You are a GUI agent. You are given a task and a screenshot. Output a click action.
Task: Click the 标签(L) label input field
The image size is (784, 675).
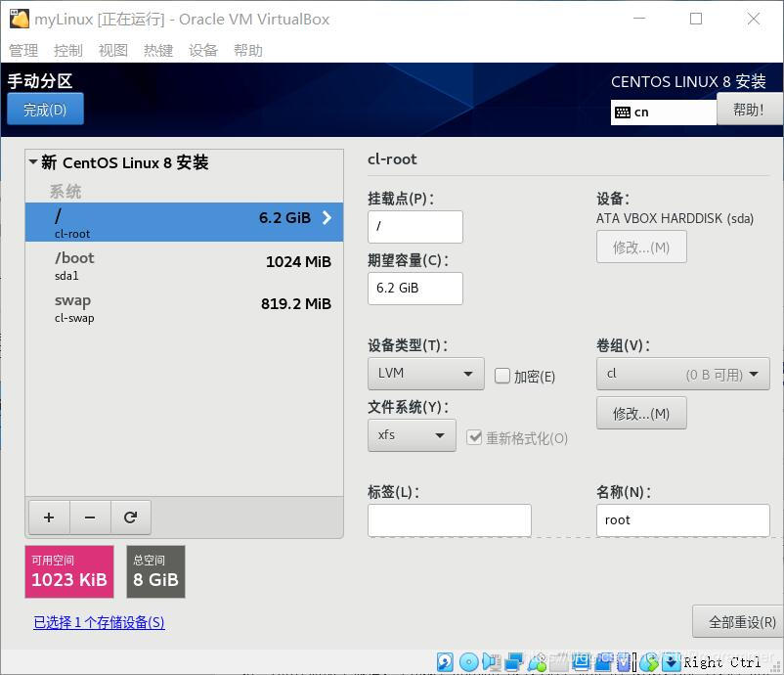click(x=449, y=520)
